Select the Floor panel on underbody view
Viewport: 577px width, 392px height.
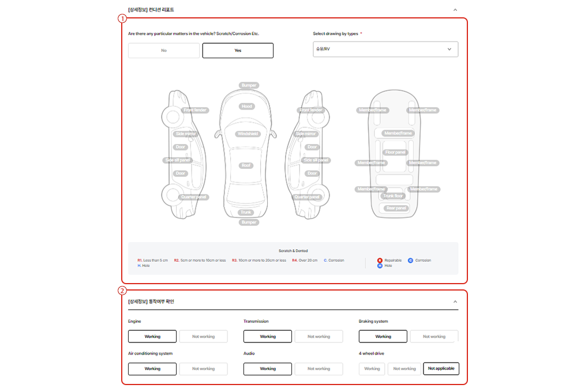click(395, 152)
